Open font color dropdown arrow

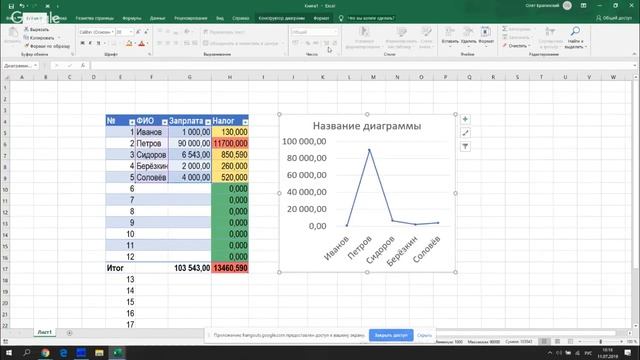[x=148, y=43]
